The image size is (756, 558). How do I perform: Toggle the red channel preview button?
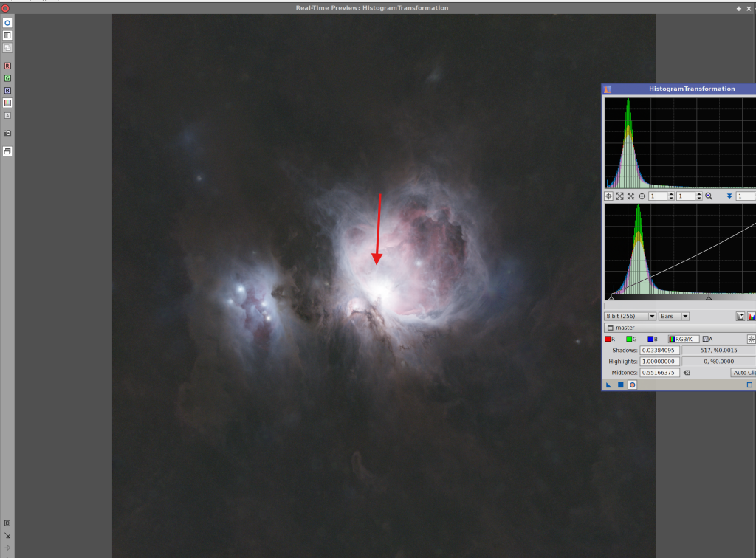point(7,66)
